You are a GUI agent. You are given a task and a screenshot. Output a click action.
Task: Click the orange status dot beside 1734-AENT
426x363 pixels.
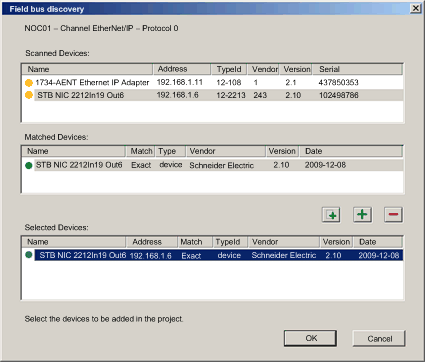pos(29,83)
